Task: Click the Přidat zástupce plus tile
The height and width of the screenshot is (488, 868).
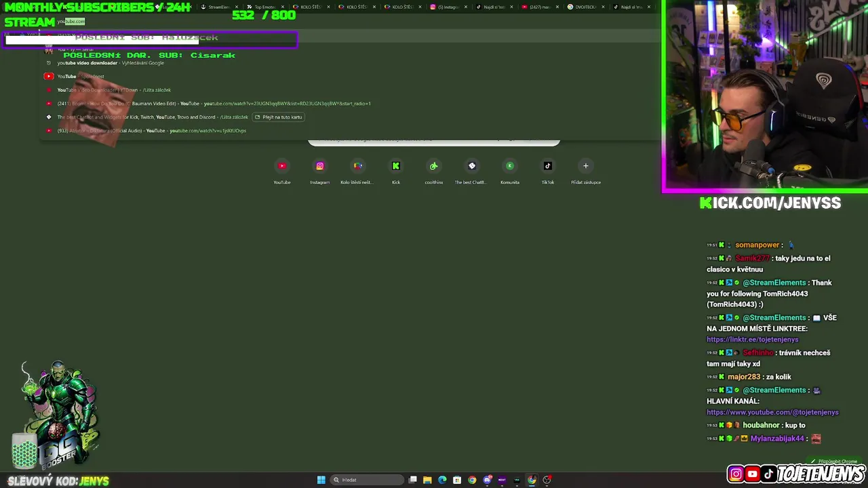Action: pos(586,171)
